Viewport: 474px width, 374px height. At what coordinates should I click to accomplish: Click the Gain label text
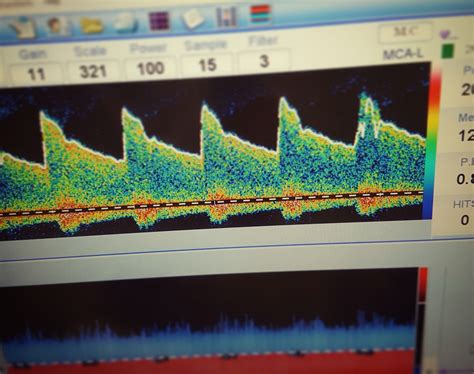click(x=32, y=54)
